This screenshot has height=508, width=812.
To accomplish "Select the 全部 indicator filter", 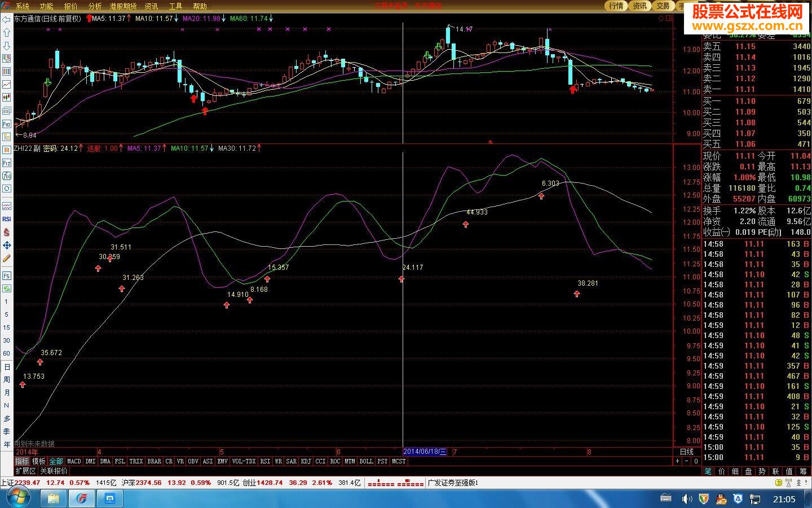I will point(56,461).
